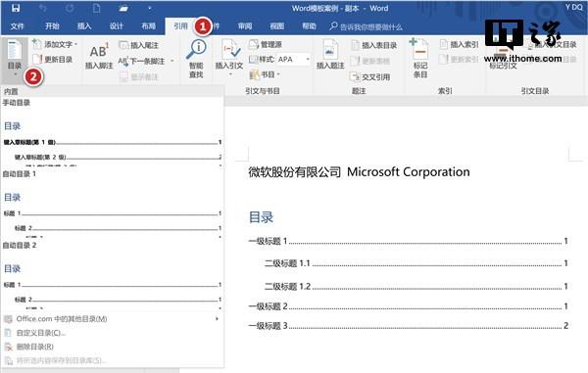The width and height of the screenshot is (588, 373).
Task: Expand the Office.com 其他目录 submenu arrow
Action: pyautogui.click(x=217, y=319)
